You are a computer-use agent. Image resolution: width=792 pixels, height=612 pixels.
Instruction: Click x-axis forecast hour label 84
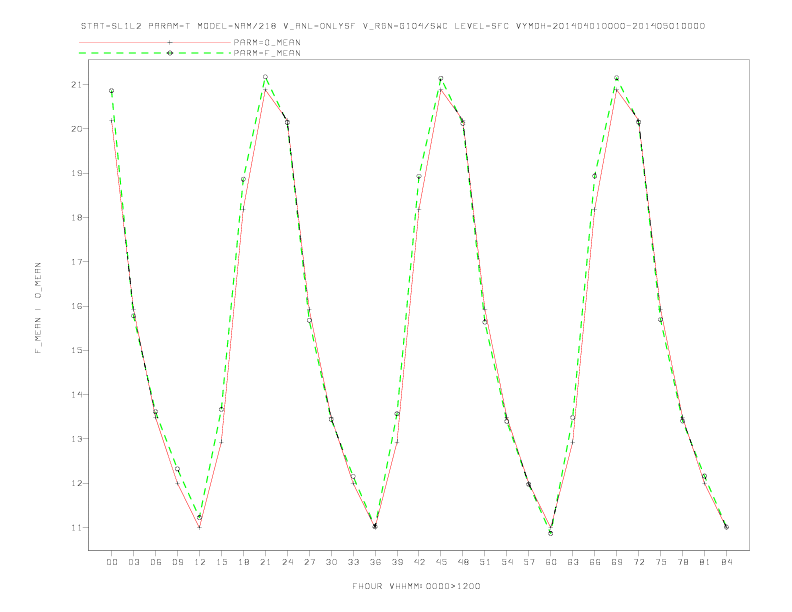726,562
